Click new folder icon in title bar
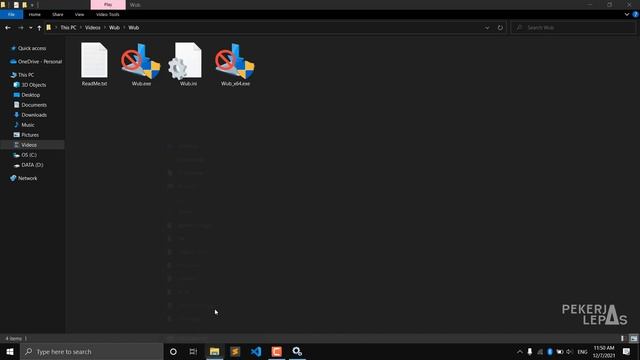640x360 pixels. pos(24,5)
